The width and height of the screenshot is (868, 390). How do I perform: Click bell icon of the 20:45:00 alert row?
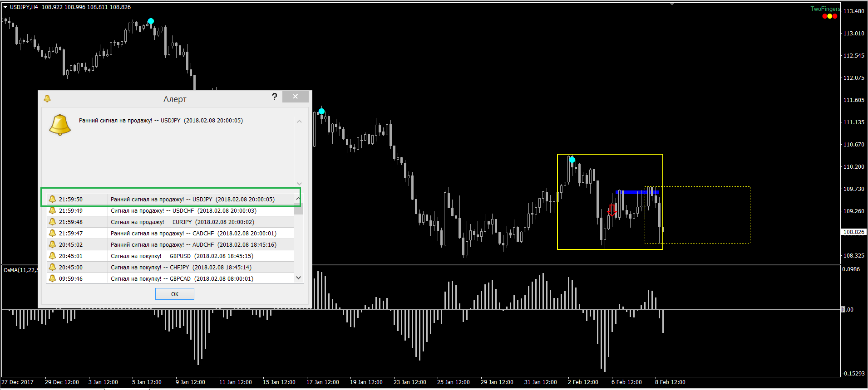pos(52,267)
